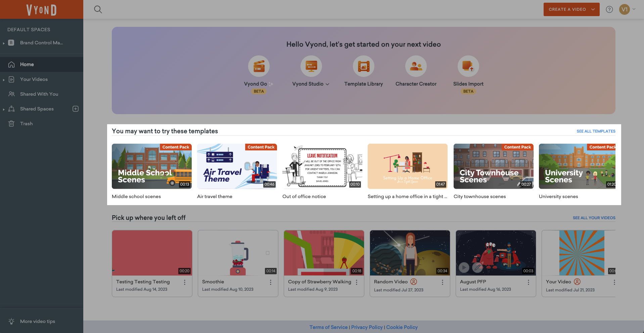Image resolution: width=644 pixels, height=333 pixels.
Task: Go to Home in sidebar
Action: [x=42, y=64]
